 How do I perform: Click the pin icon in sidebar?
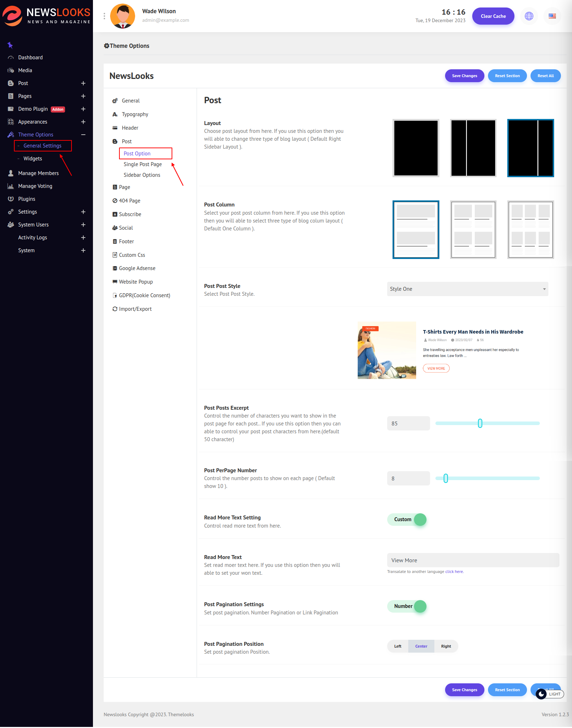(x=10, y=45)
